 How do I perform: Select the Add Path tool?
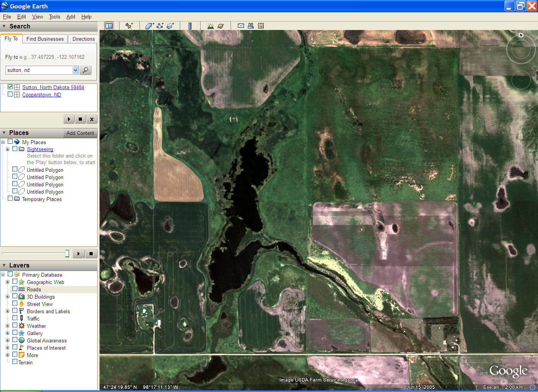(x=160, y=26)
